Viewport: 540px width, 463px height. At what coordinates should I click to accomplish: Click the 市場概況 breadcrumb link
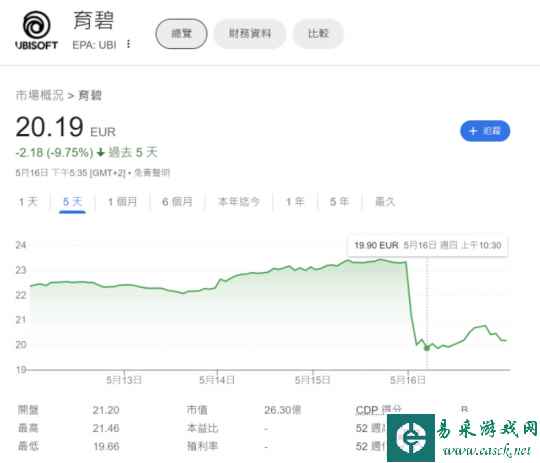click(x=40, y=95)
